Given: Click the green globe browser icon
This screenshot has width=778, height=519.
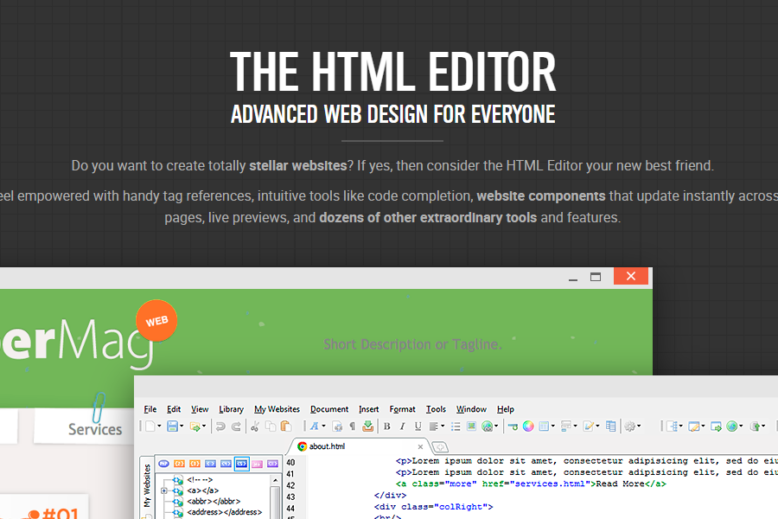Looking at the screenshot, I should point(731,426).
